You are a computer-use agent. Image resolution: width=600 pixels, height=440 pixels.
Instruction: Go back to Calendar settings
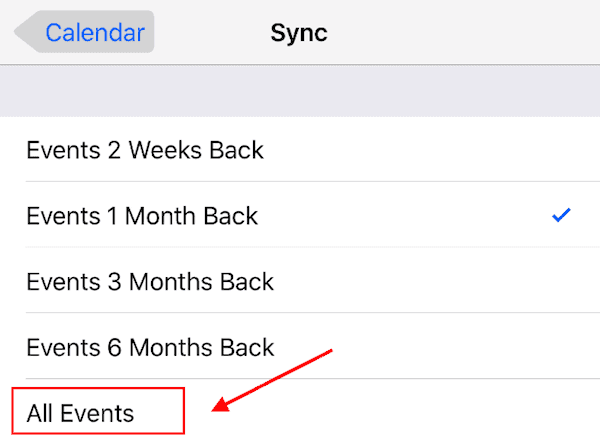[84, 32]
